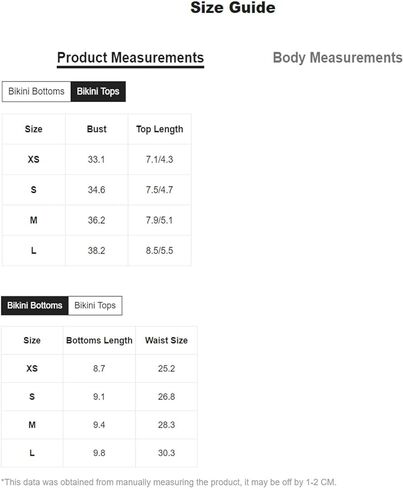The width and height of the screenshot is (403, 488).
Task: Select the XS row in Bust table
Action: [x=97, y=159]
